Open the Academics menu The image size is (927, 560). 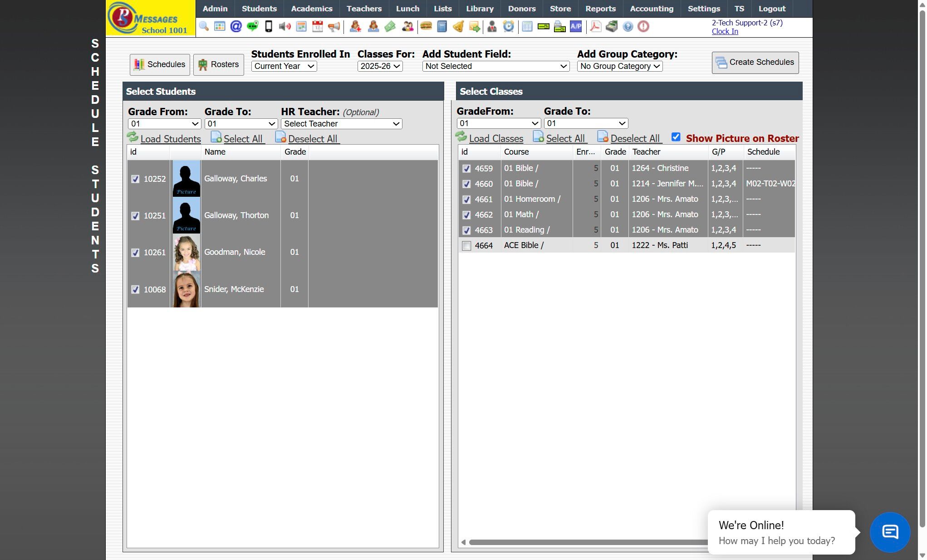click(x=311, y=9)
